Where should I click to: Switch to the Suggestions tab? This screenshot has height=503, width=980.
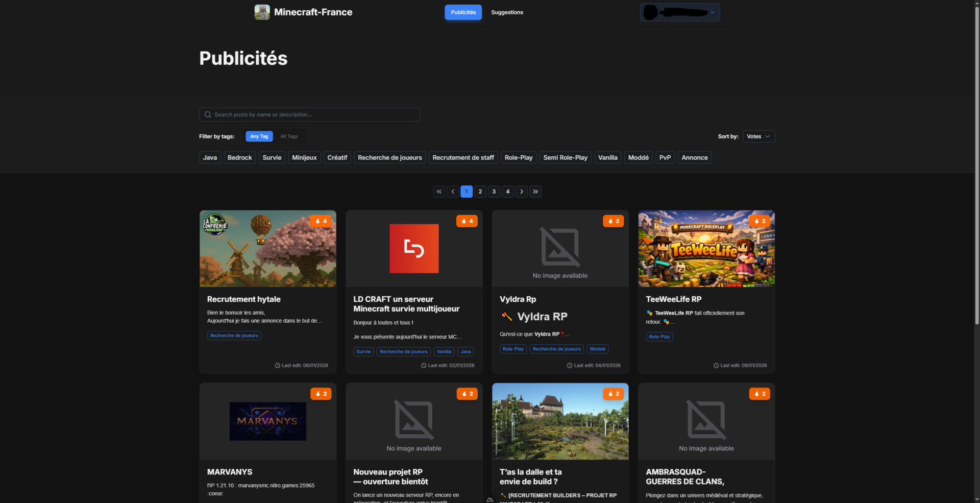click(507, 12)
